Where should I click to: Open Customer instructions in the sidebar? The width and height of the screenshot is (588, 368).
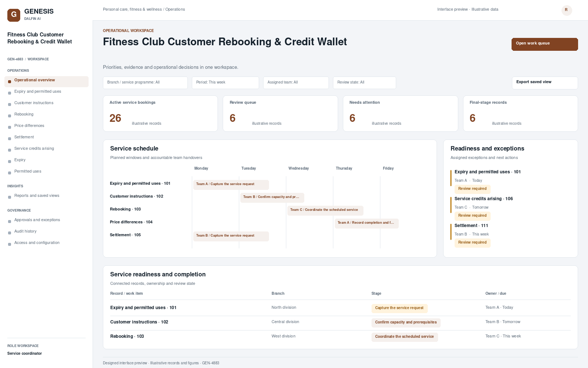point(46,103)
